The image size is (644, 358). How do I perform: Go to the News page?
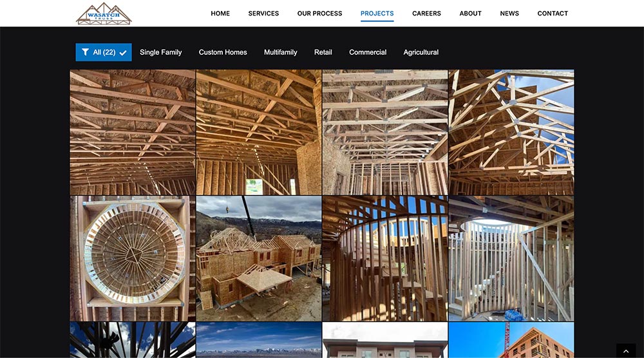click(509, 13)
